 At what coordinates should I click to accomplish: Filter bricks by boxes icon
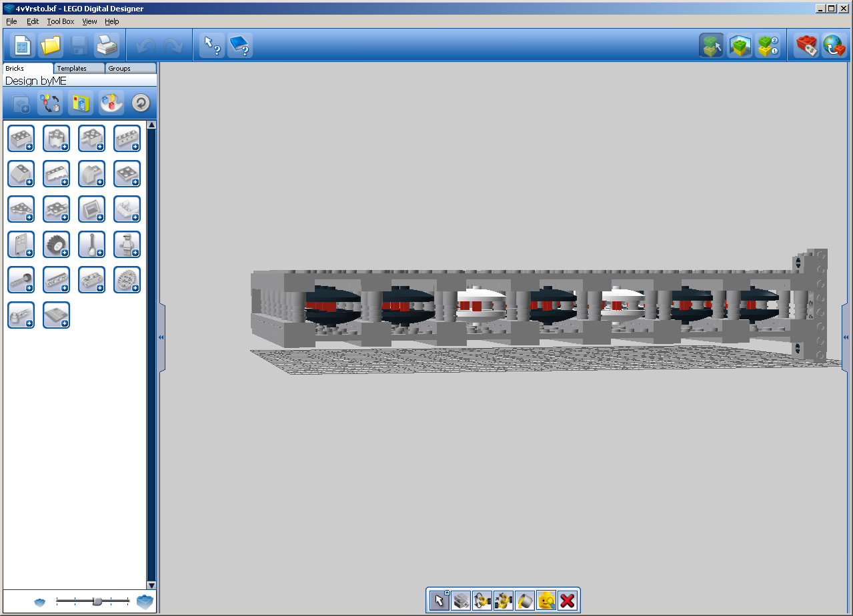coord(81,103)
